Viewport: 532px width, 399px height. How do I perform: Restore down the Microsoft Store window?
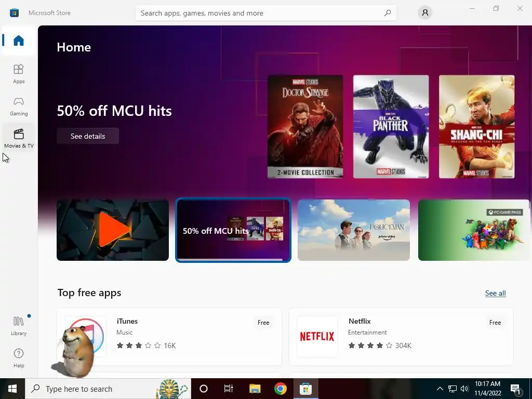pos(496,8)
